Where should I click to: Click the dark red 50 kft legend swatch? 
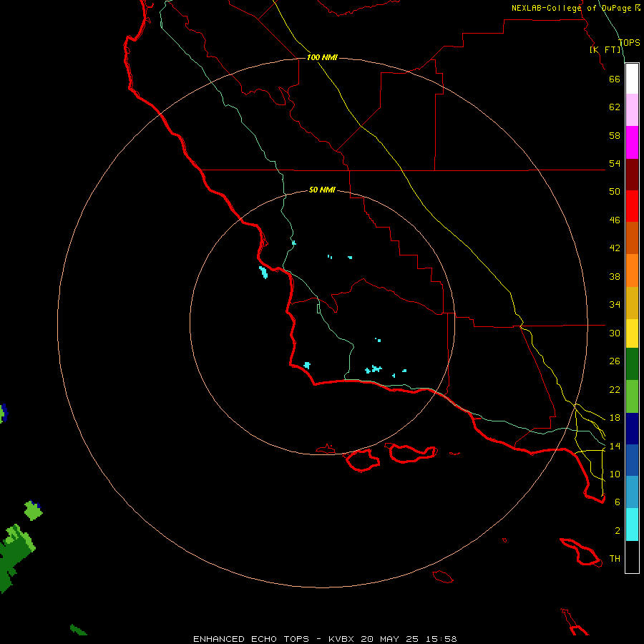point(632,174)
